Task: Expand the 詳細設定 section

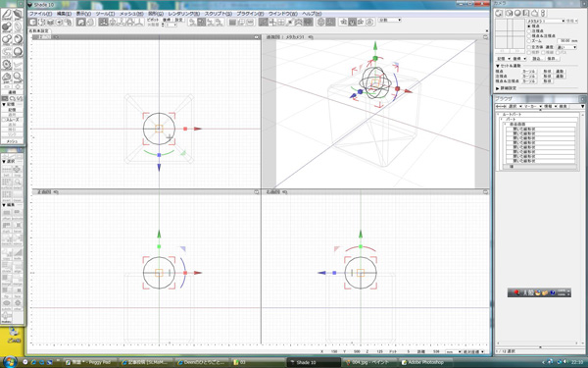Action: 498,88
